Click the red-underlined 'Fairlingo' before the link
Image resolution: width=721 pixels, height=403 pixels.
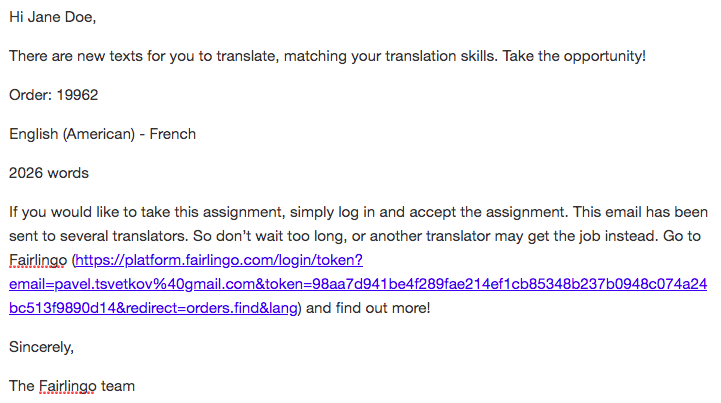click(x=38, y=260)
